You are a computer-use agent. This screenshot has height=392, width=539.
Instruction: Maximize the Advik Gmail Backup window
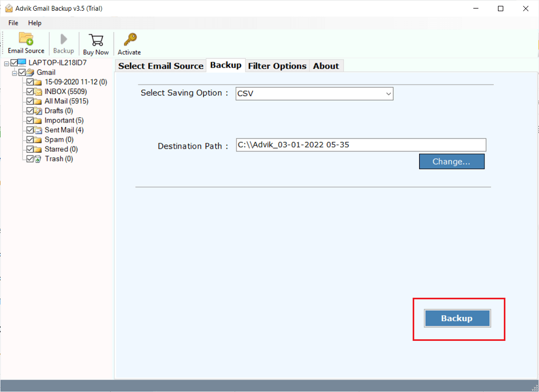[x=501, y=8]
